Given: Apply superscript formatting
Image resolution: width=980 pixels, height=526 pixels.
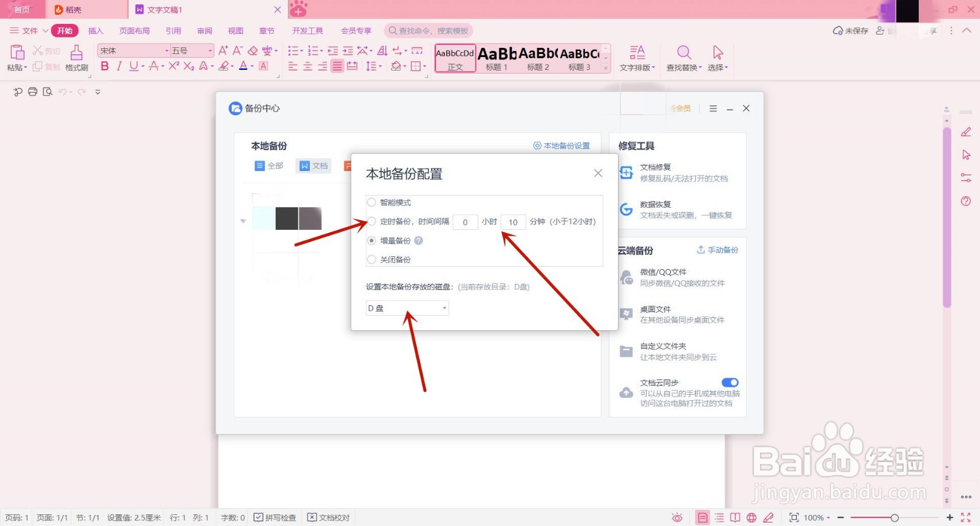Looking at the screenshot, I should tap(174, 66).
